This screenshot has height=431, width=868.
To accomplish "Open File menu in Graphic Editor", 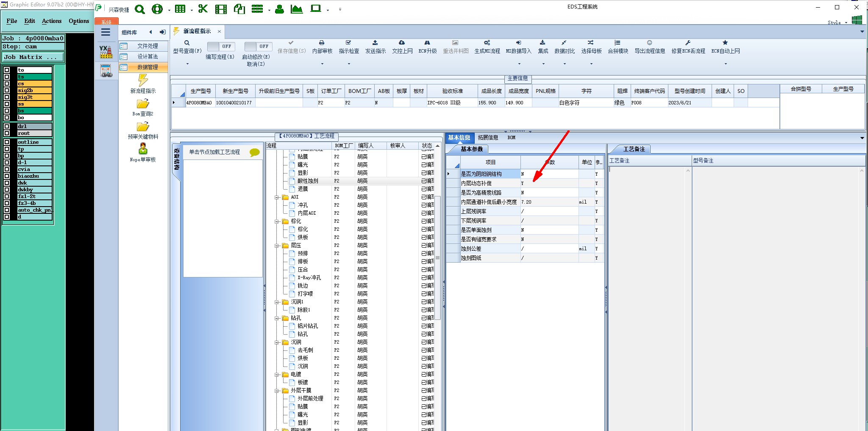I will pyautogui.click(x=12, y=21).
